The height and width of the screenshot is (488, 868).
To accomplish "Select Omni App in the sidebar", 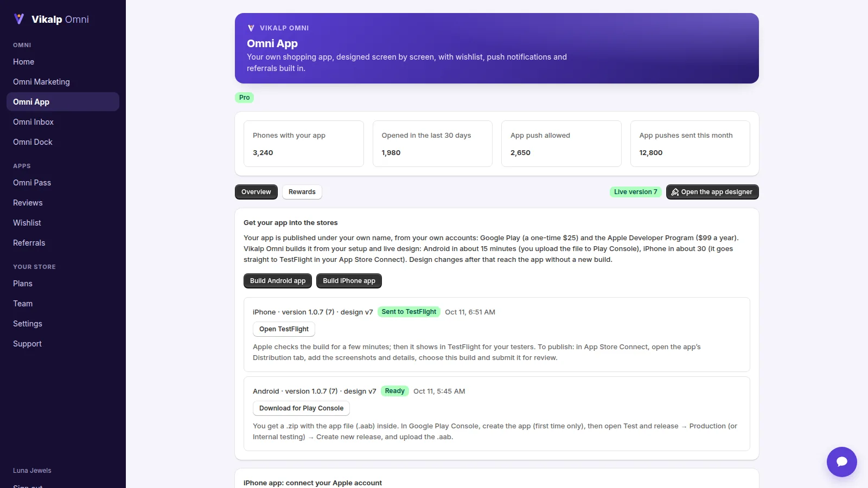I will coord(63,102).
